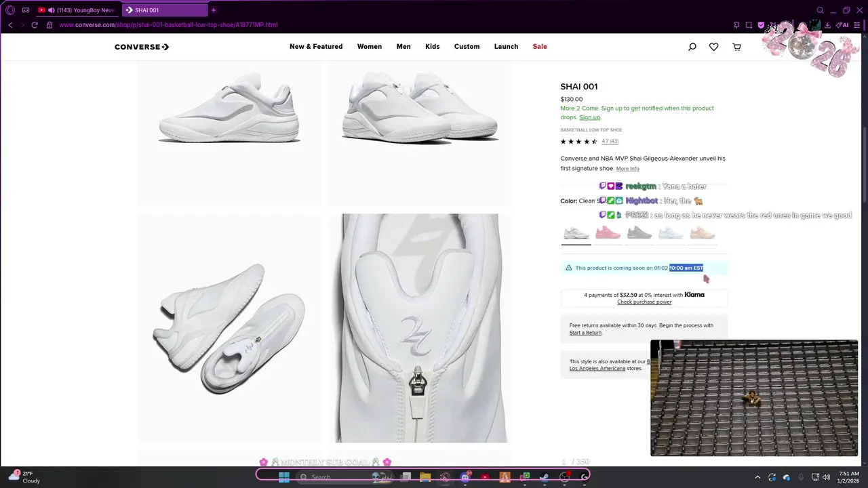Open zipper close-up image

420,328
